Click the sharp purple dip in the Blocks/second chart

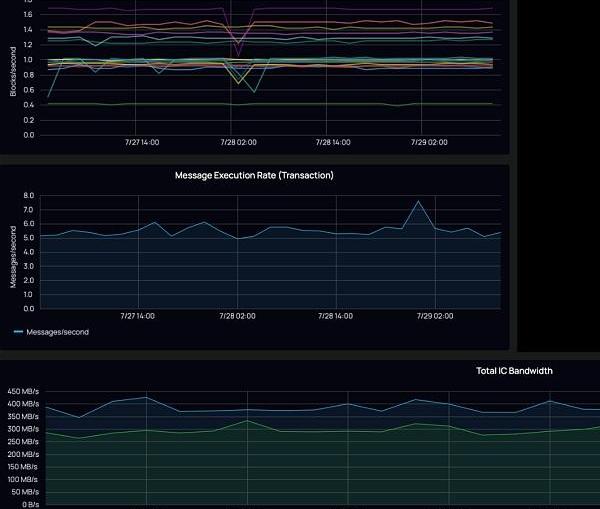point(237,53)
